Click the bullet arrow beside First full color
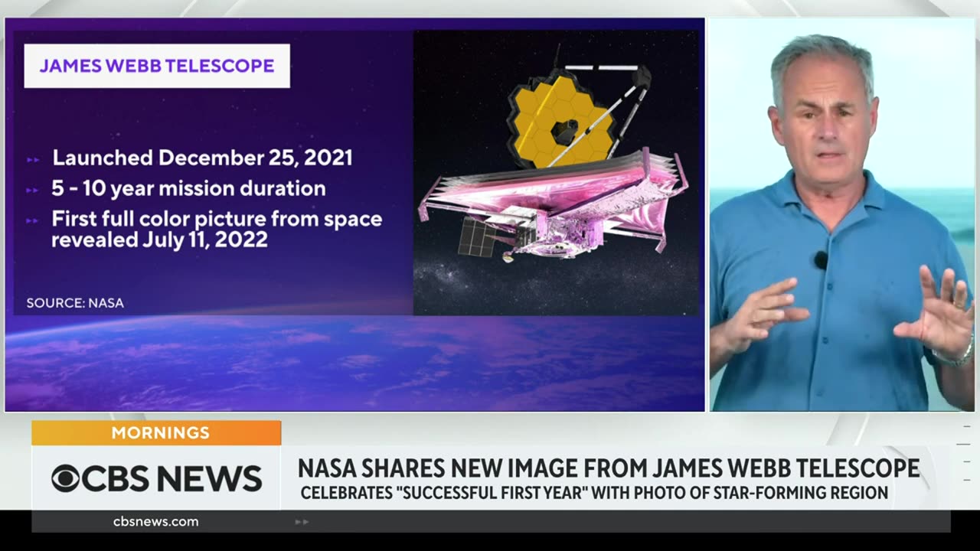980x551 pixels. pos(33,220)
